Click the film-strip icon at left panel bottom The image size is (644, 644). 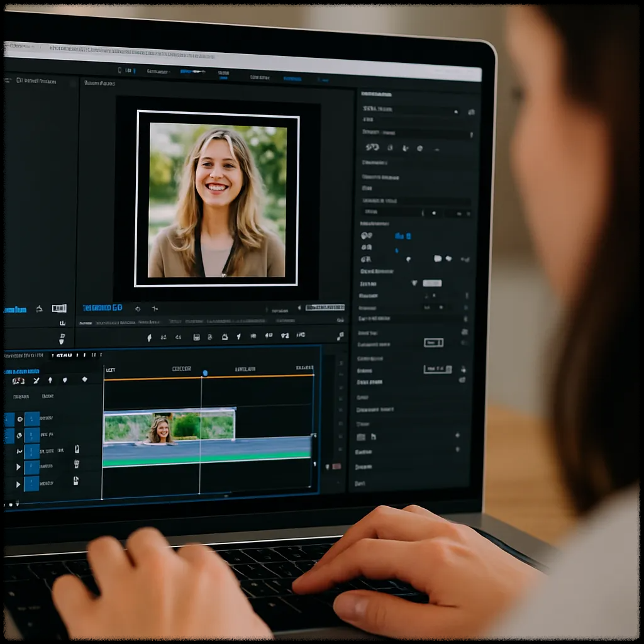[58, 308]
